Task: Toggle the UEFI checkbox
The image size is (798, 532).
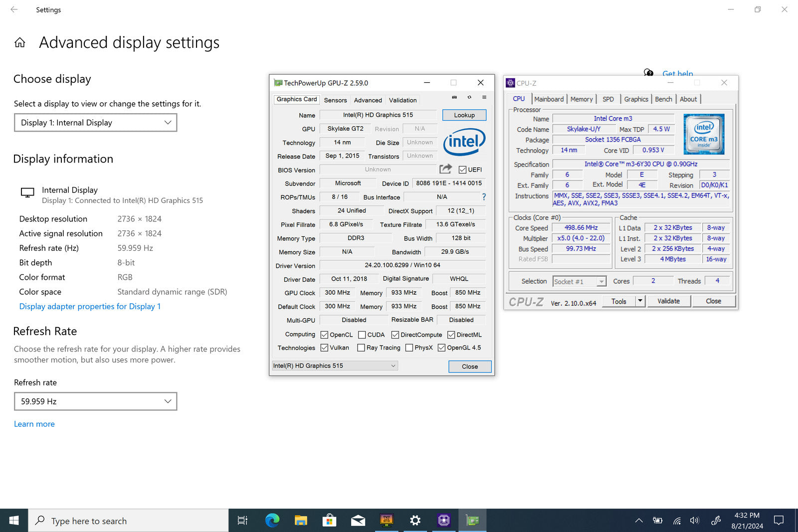Action: click(x=462, y=170)
